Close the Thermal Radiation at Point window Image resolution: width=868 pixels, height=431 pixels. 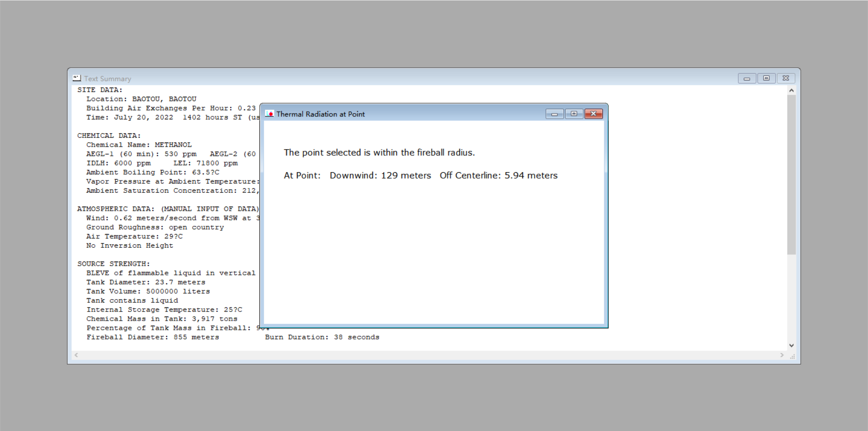[x=593, y=114]
